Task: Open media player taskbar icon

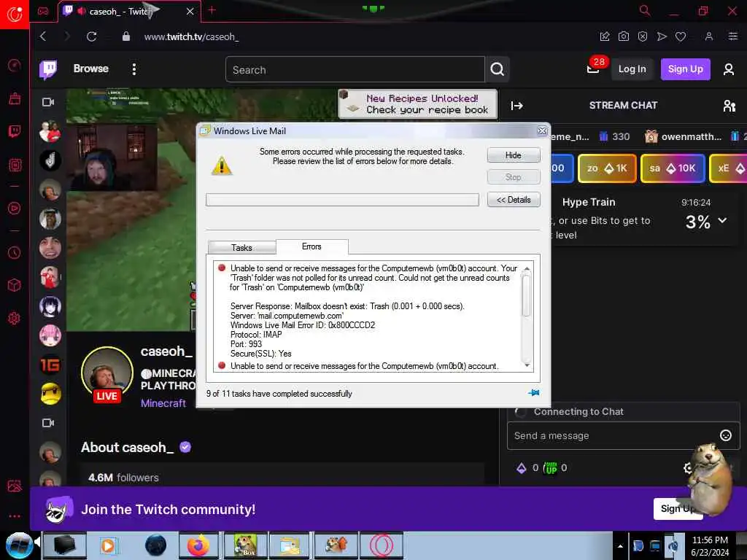Action: click(x=108, y=545)
